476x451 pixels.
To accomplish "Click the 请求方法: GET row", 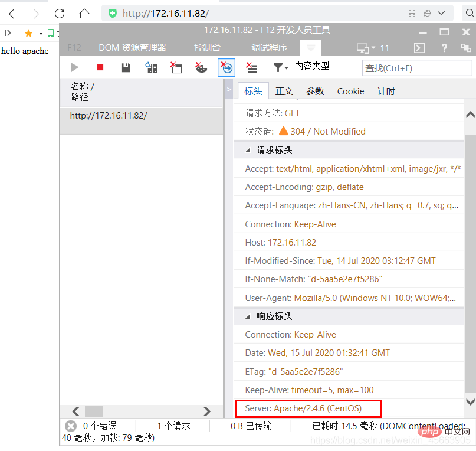I will pos(349,113).
